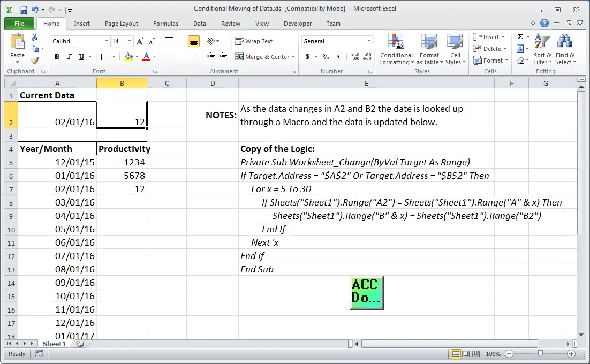Apply comma style format
This screenshot has width=590, height=364.
[x=338, y=57]
